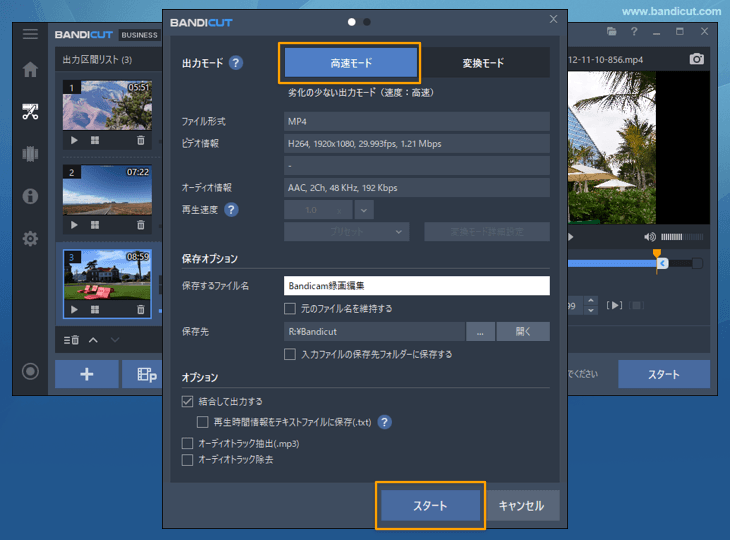Open file folder icon in title bar
Viewport: 730px width, 540px height.
point(612,32)
